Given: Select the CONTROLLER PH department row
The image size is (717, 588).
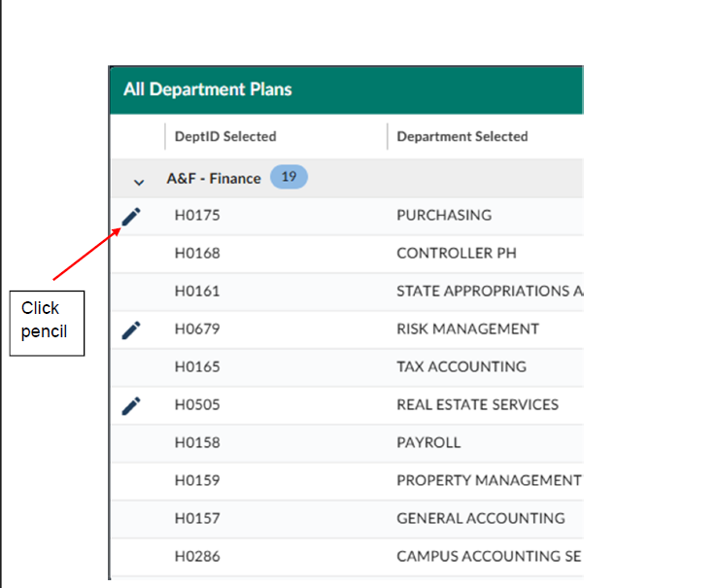Looking at the screenshot, I should click(x=457, y=254).
